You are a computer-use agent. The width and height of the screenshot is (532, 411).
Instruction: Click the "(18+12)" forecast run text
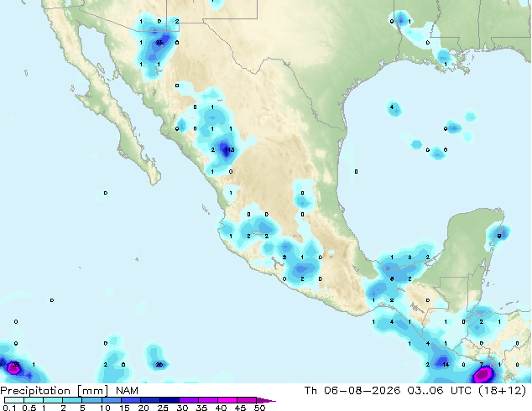502,391
